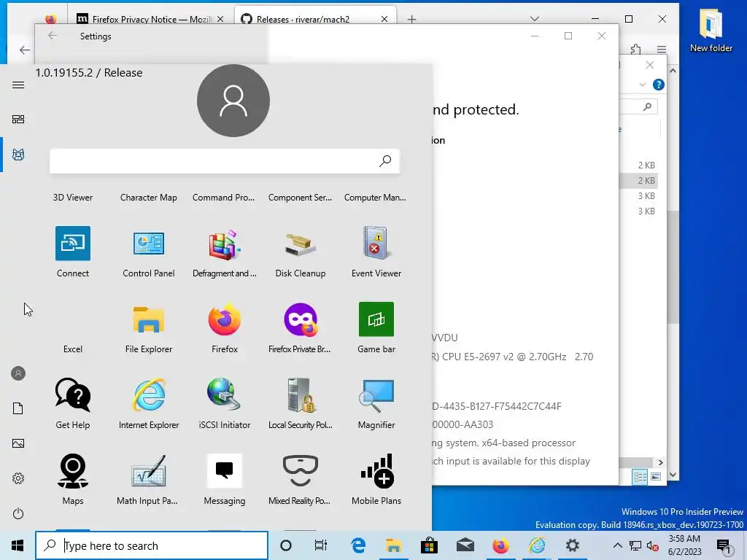Open Mobile Plans app
The height and width of the screenshot is (560, 747).
(x=376, y=479)
